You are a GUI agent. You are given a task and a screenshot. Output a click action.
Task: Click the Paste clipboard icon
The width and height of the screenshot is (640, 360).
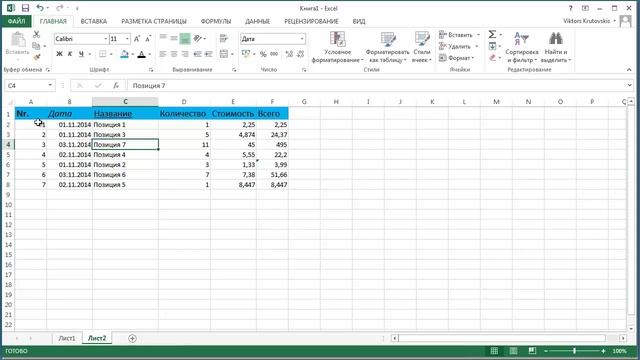coord(18,40)
